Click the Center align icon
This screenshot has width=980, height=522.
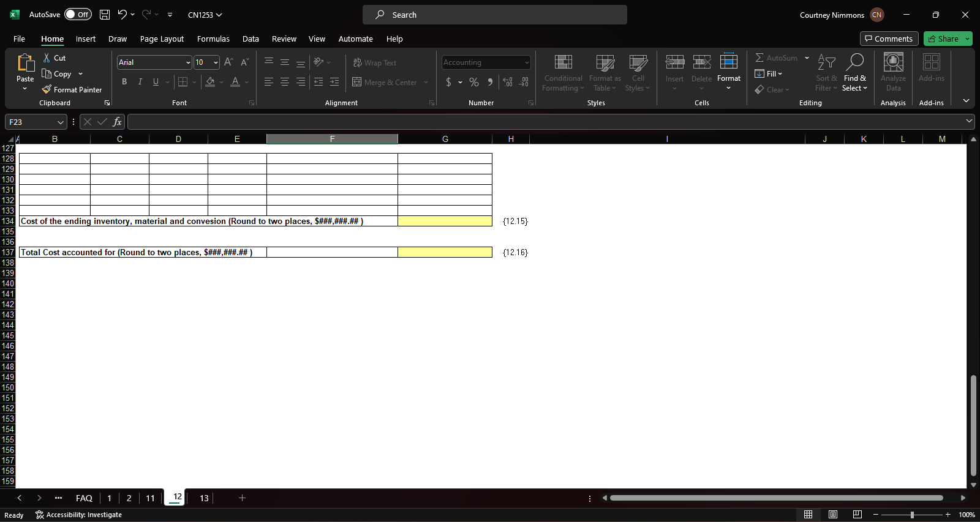[x=285, y=82]
